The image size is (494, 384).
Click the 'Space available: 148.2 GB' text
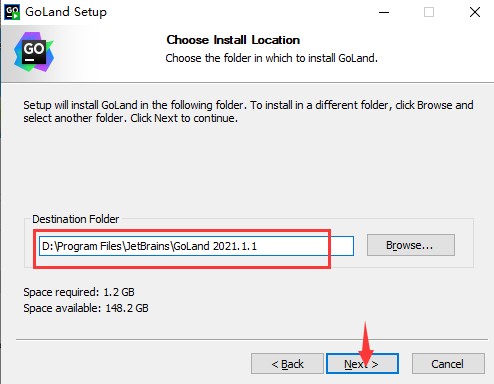[86, 308]
